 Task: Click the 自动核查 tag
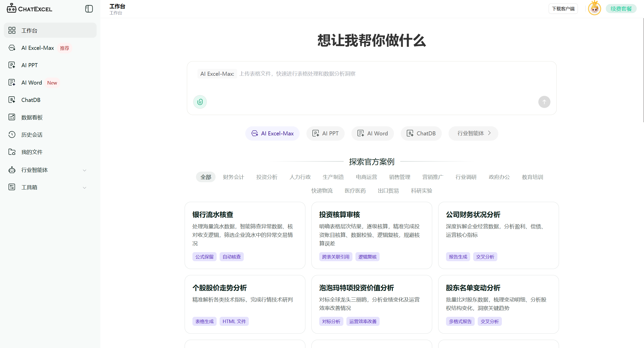[x=232, y=257]
